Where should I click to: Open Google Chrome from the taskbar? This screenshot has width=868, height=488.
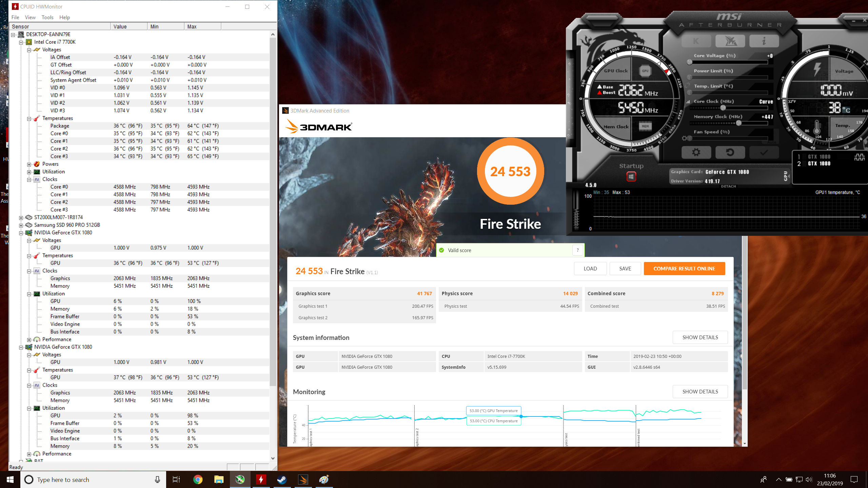198,480
